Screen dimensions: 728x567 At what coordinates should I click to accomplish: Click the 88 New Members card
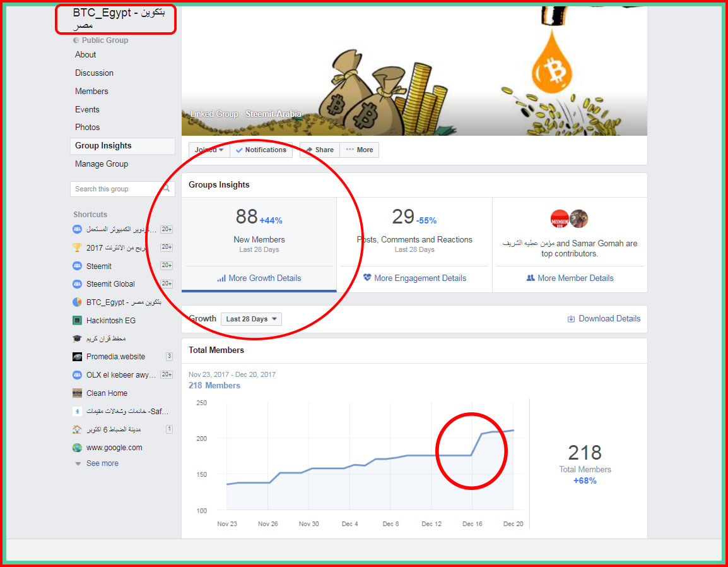click(x=259, y=244)
